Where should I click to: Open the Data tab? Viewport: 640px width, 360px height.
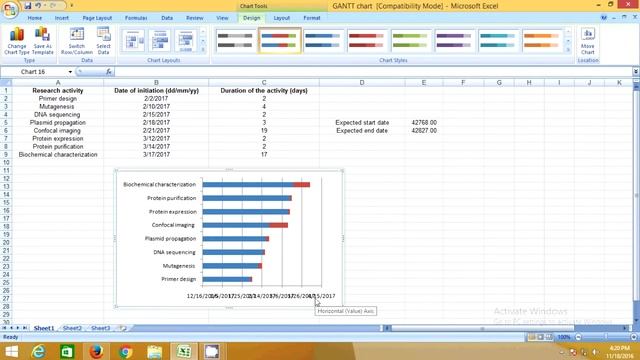pos(167,18)
